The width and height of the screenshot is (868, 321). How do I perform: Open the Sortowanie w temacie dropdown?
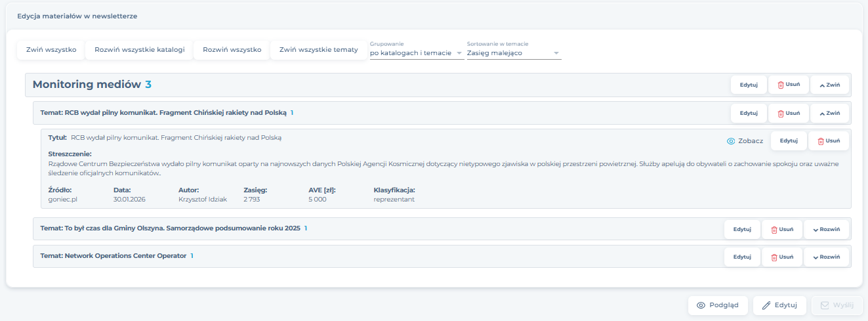514,53
